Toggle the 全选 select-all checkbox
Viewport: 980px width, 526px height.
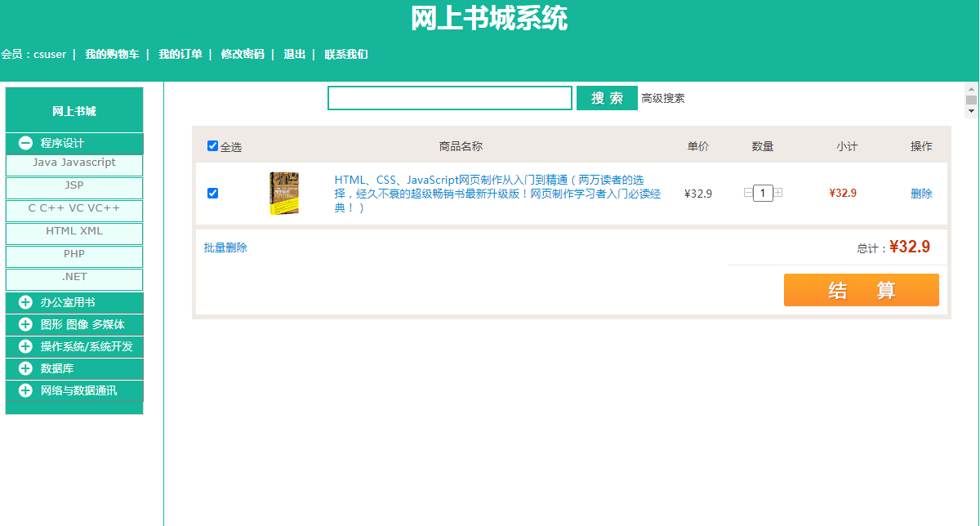point(213,146)
